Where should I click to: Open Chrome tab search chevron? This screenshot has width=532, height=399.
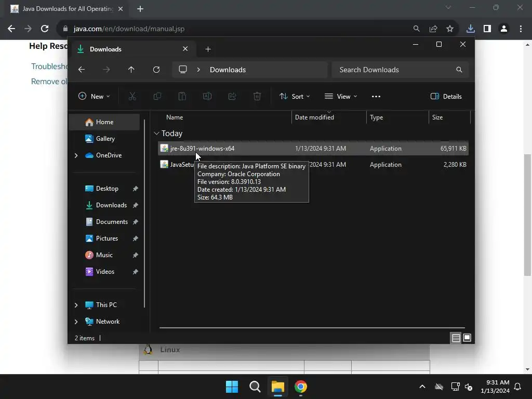[x=448, y=7]
